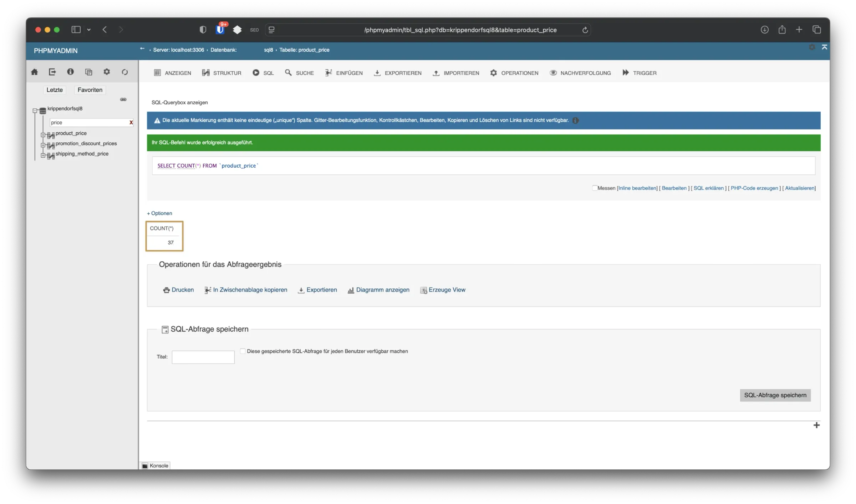This screenshot has width=856, height=504.
Task: Switch to the Struktur tab
Action: pyautogui.click(x=221, y=73)
